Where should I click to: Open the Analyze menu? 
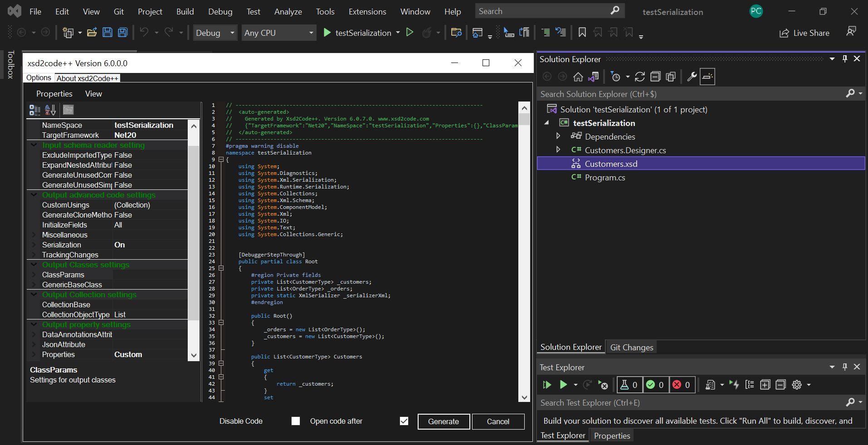(x=288, y=12)
